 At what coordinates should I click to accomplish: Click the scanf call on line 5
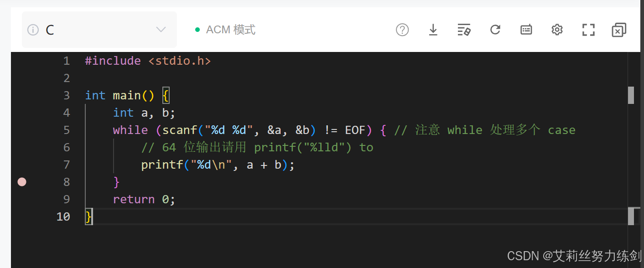[x=239, y=130]
